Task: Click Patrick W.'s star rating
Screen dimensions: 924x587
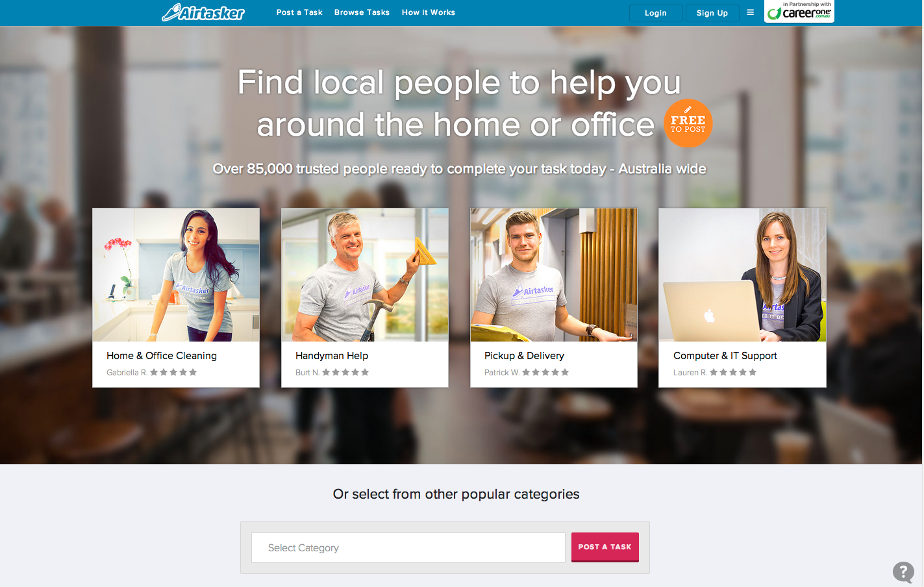Action: click(x=545, y=372)
